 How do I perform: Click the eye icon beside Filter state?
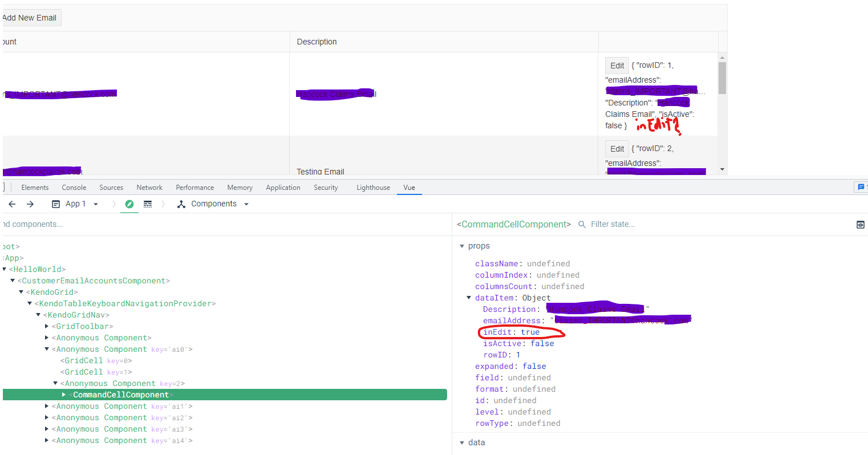pos(860,225)
